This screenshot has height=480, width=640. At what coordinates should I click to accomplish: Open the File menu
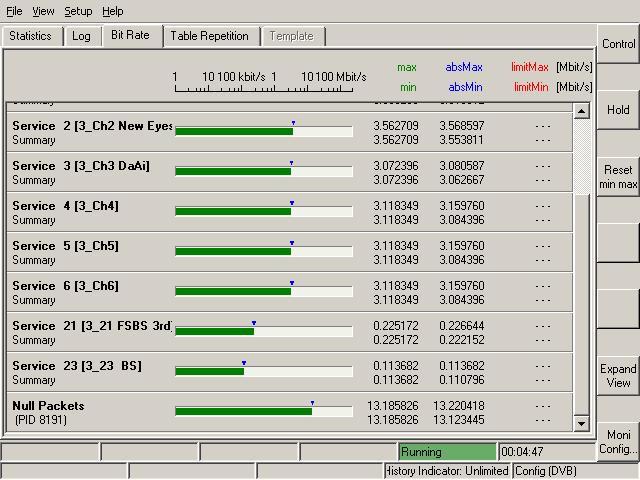14,11
